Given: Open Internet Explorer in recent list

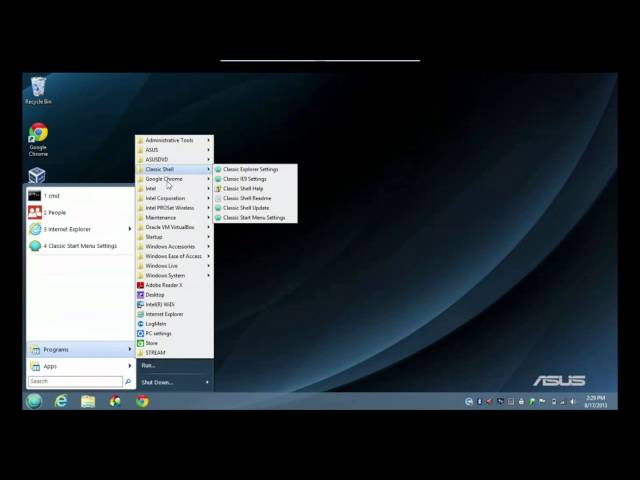Looking at the screenshot, I should 81,229.
